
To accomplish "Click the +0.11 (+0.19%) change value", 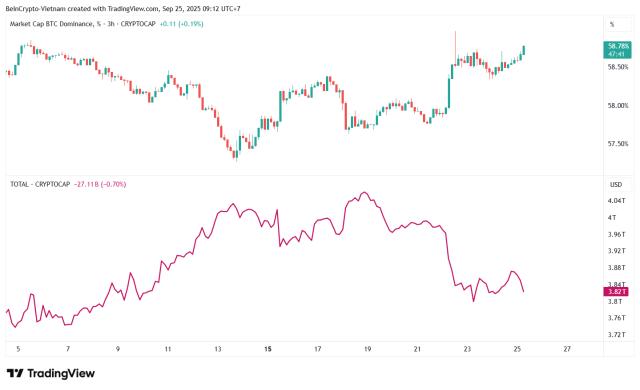I will point(181,24).
